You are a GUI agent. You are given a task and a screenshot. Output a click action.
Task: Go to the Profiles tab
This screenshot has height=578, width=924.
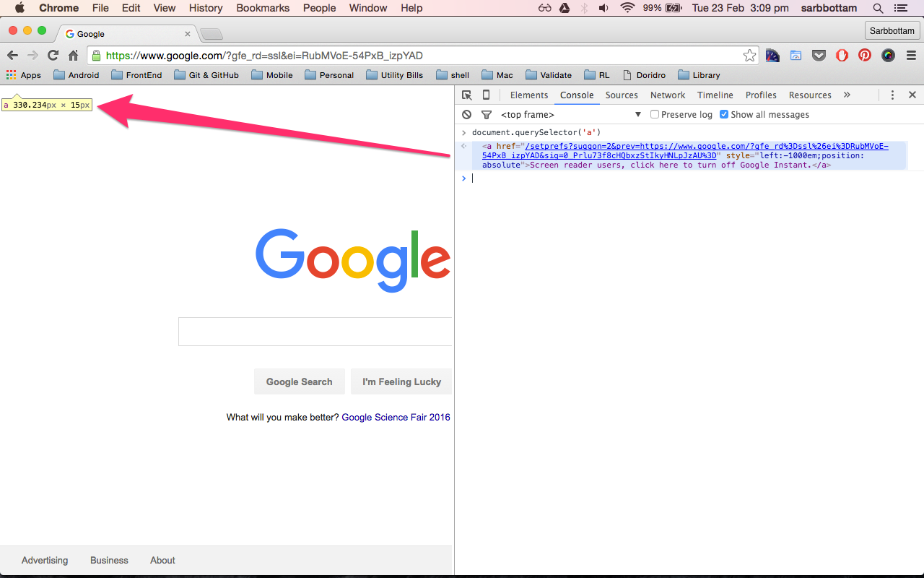(761, 95)
